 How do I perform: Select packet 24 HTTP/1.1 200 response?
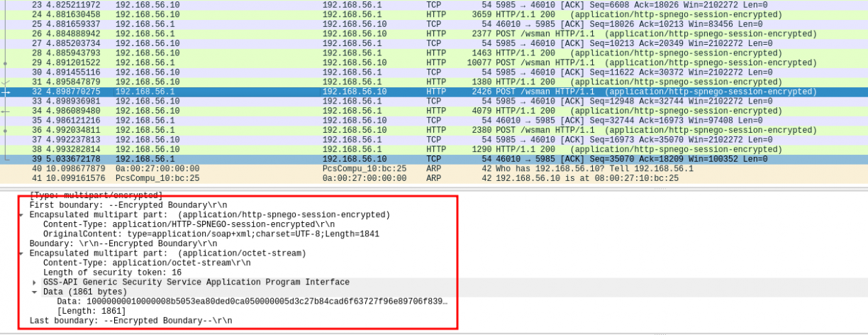pos(425,14)
